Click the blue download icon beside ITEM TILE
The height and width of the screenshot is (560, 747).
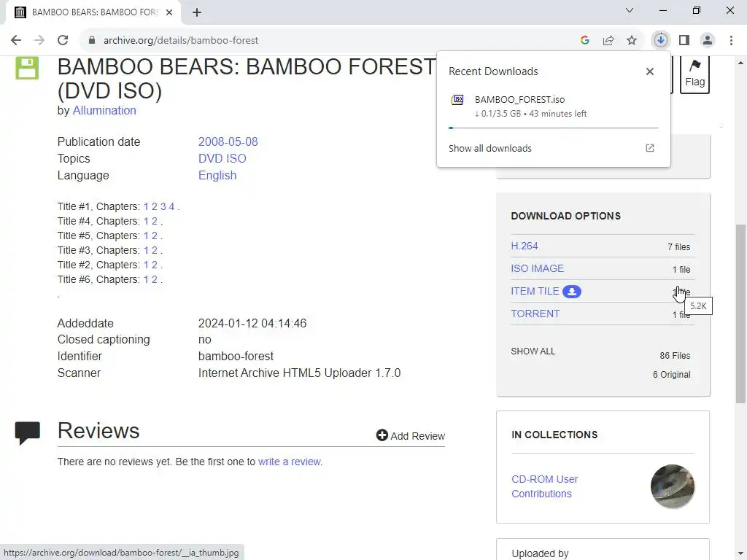click(572, 292)
